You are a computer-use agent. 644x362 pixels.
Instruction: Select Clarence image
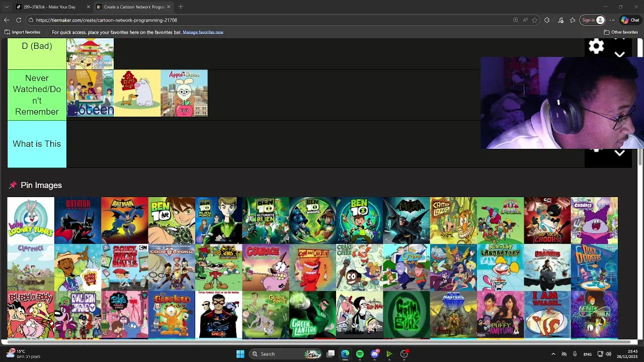coord(31,267)
